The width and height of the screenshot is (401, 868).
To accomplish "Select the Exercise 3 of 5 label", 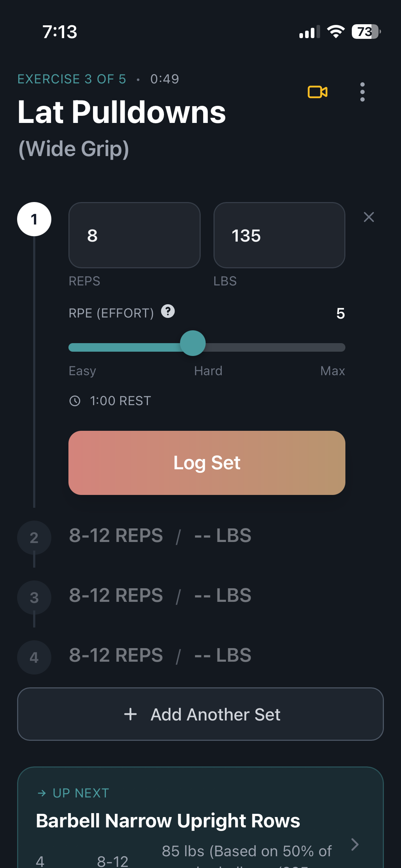I will tap(71, 79).
